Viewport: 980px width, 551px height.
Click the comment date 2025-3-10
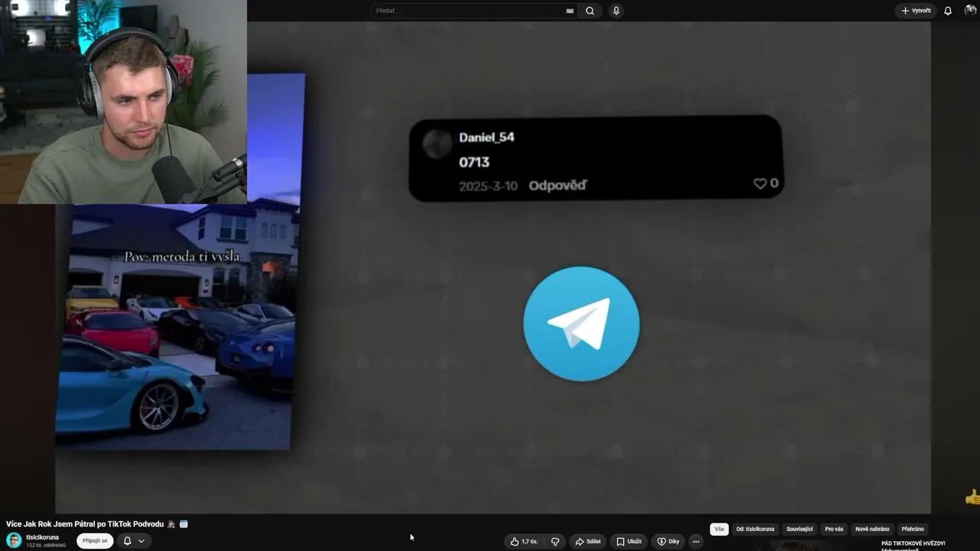coord(488,186)
